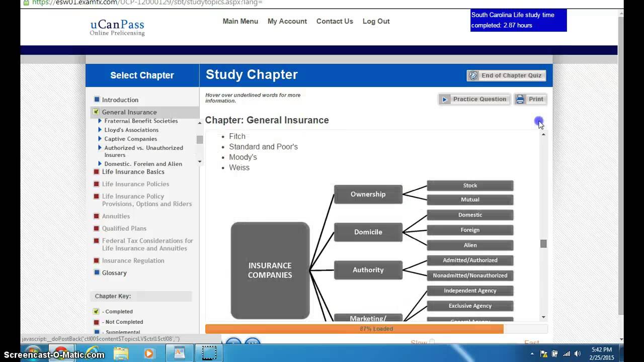Click the Alien box in diagram
The height and width of the screenshot is (362, 644).
coord(470,245)
